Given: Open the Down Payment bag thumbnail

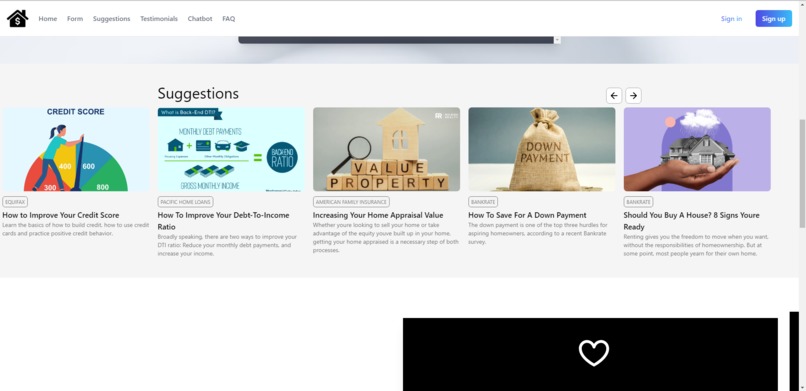Looking at the screenshot, I should coord(542,149).
